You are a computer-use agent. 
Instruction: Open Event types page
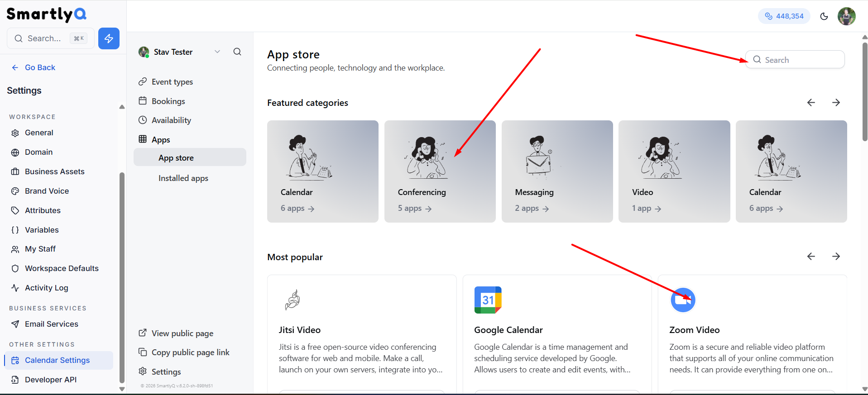click(172, 82)
